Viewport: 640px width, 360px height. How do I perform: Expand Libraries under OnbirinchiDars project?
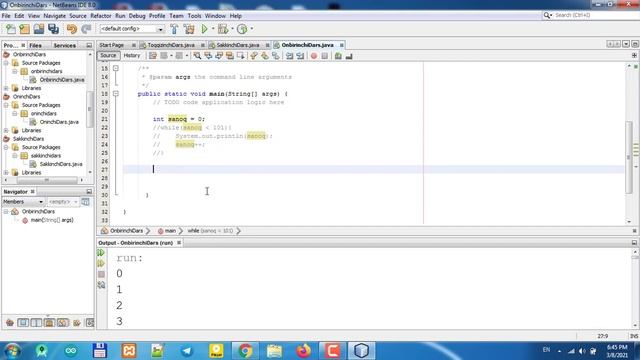click(6, 88)
